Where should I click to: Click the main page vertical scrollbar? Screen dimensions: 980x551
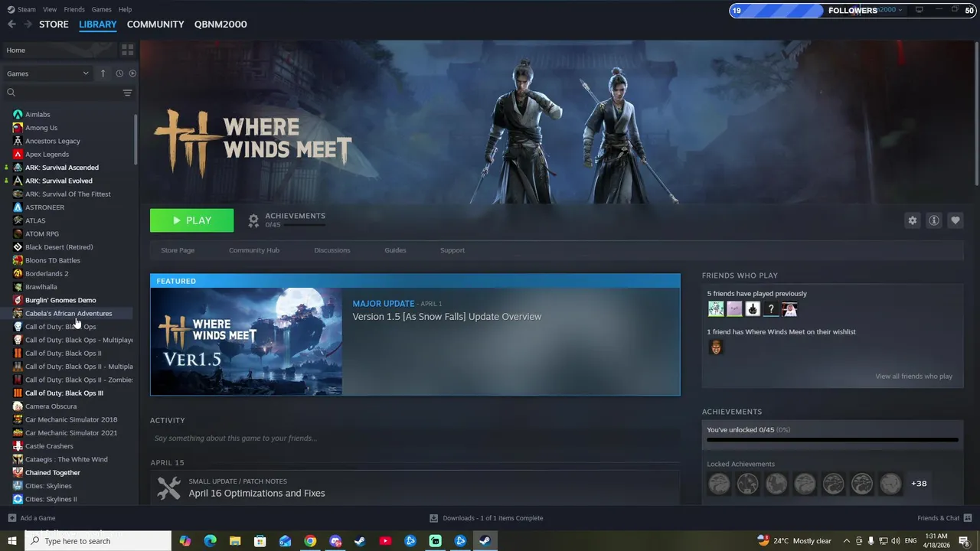976,112
